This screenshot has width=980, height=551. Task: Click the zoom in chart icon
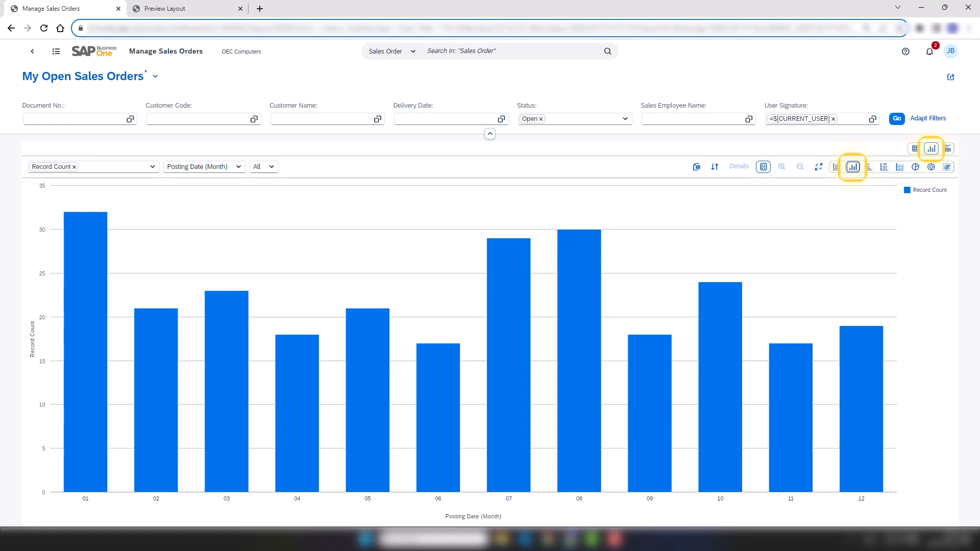(781, 167)
